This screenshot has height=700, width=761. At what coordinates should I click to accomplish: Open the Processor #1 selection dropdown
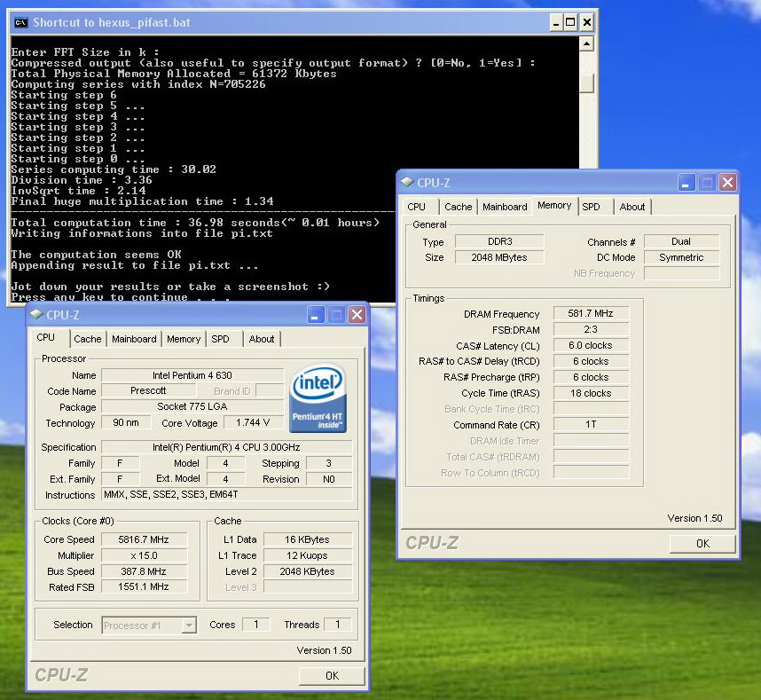click(189, 625)
